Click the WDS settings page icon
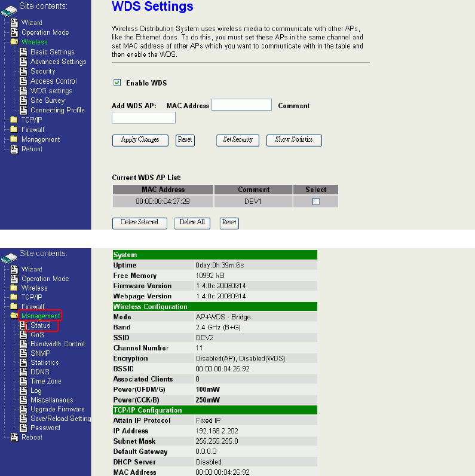 (x=23, y=91)
